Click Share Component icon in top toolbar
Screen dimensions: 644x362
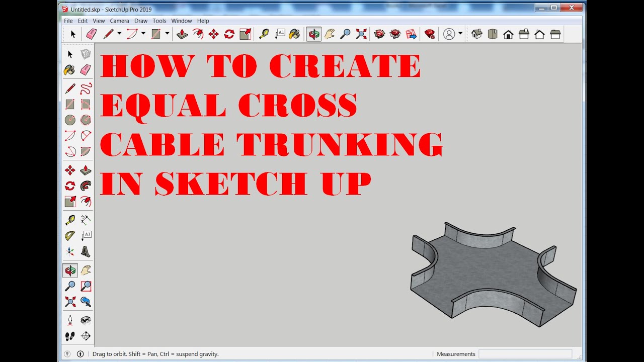pyautogui.click(x=411, y=34)
